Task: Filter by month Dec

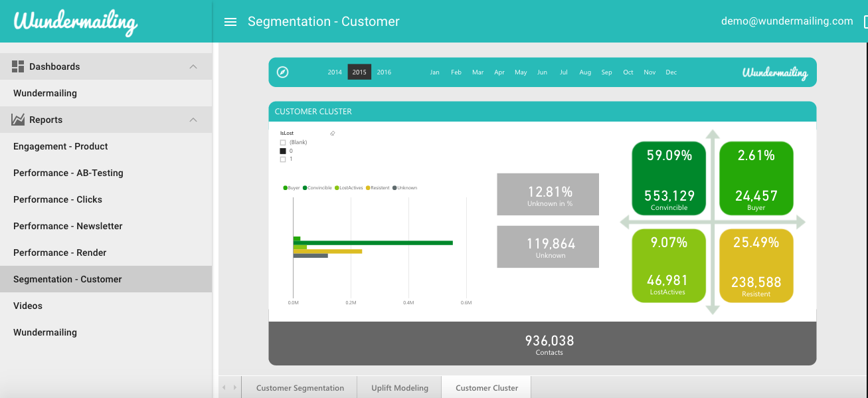Action: point(671,72)
